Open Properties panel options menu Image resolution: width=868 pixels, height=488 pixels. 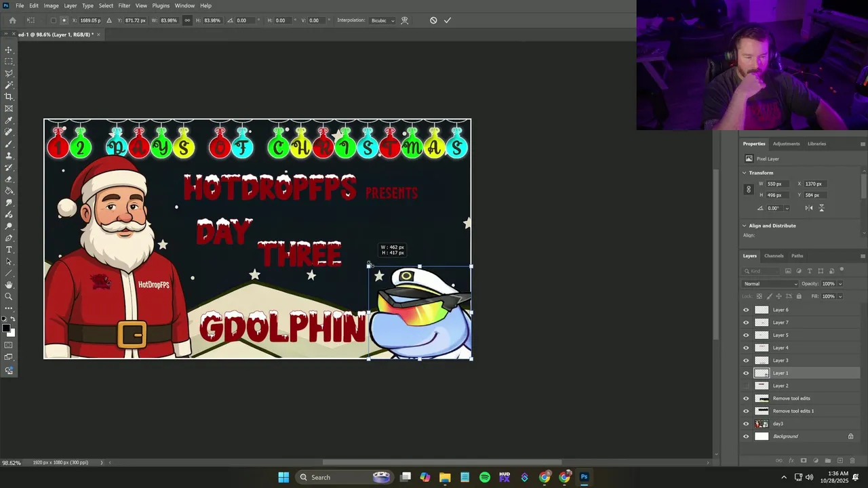click(863, 144)
